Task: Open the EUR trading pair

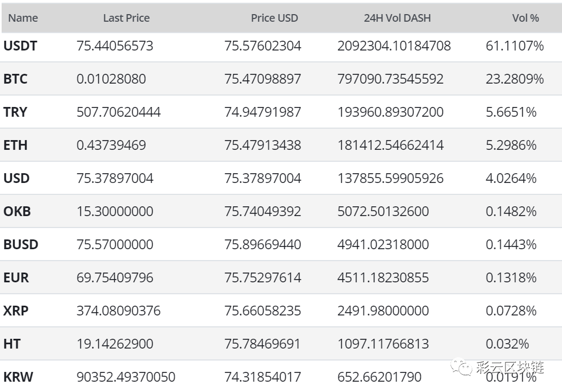Action: tap(16, 277)
